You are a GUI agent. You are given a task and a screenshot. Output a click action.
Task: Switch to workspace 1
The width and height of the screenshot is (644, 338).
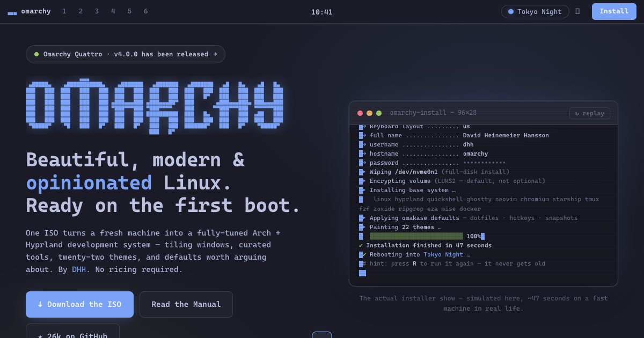(64, 11)
